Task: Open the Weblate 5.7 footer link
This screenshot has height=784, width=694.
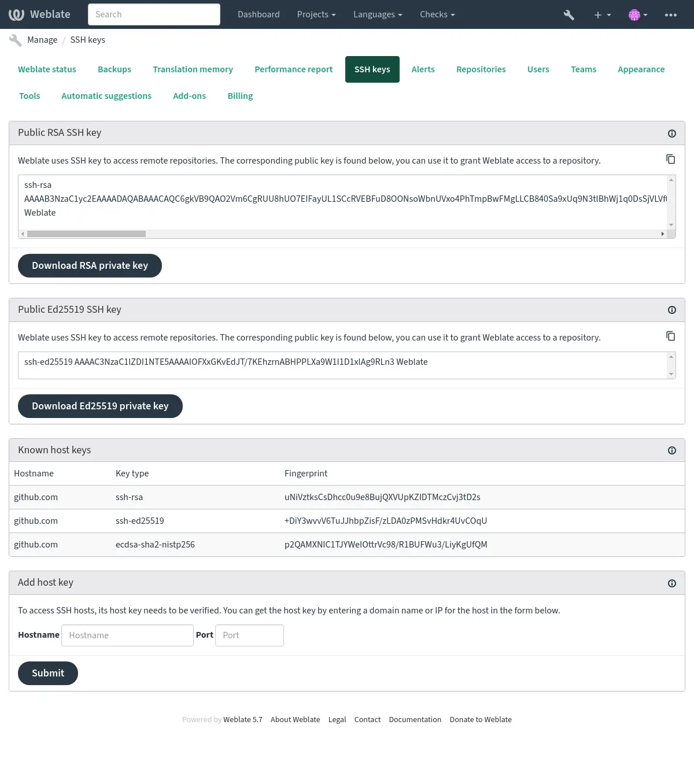Action: tap(243, 720)
